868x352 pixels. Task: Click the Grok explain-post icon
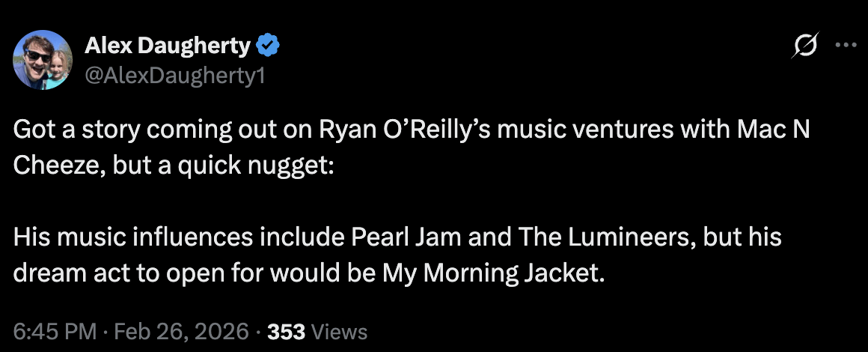pos(805,46)
